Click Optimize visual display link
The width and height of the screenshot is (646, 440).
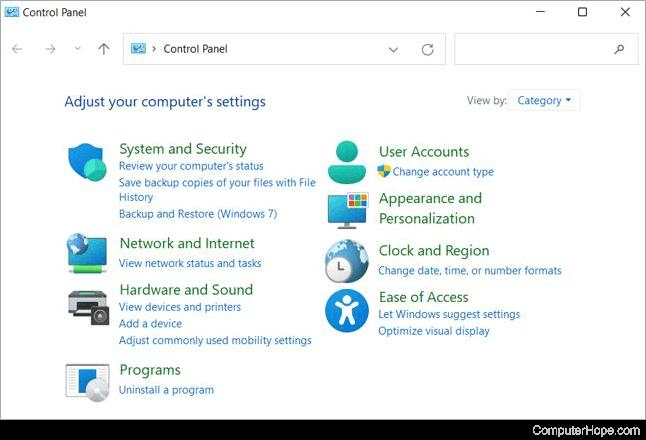434,331
